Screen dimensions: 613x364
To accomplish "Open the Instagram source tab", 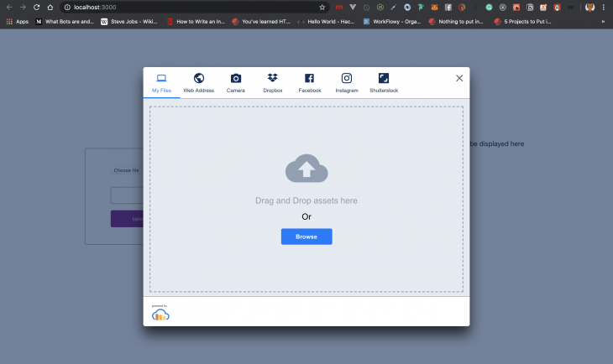I will point(347,79).
